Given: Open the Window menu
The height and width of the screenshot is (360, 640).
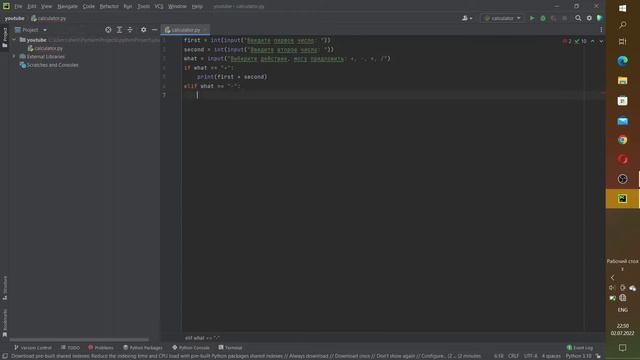Looking at the screenshot, I should point(177,7).
